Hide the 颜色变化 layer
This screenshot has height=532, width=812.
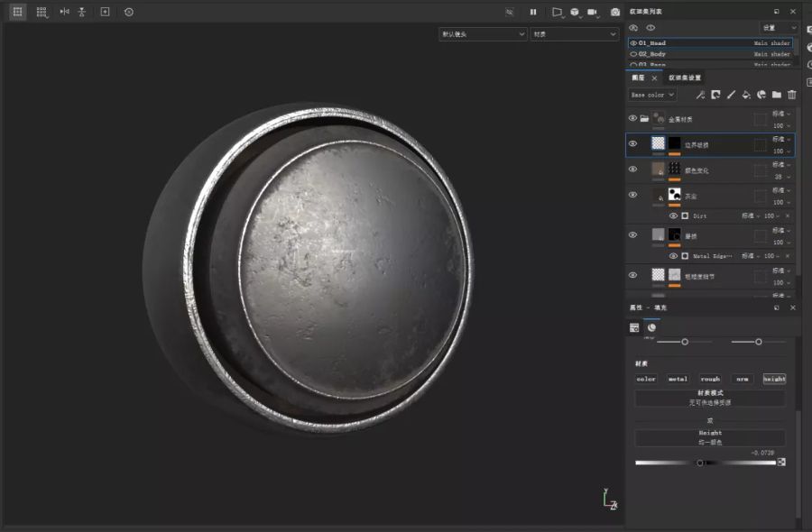[632, 170]
